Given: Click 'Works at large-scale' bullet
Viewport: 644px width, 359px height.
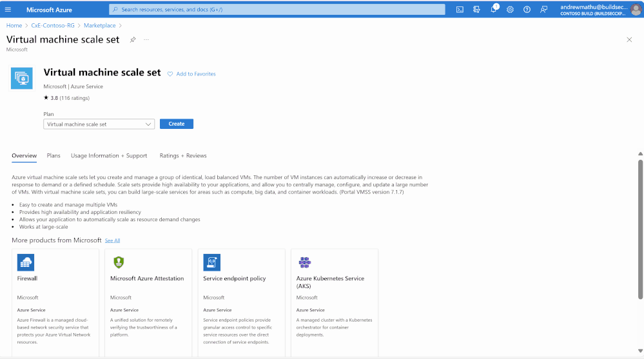Looking at the screenshot, I should pos(44,227).
